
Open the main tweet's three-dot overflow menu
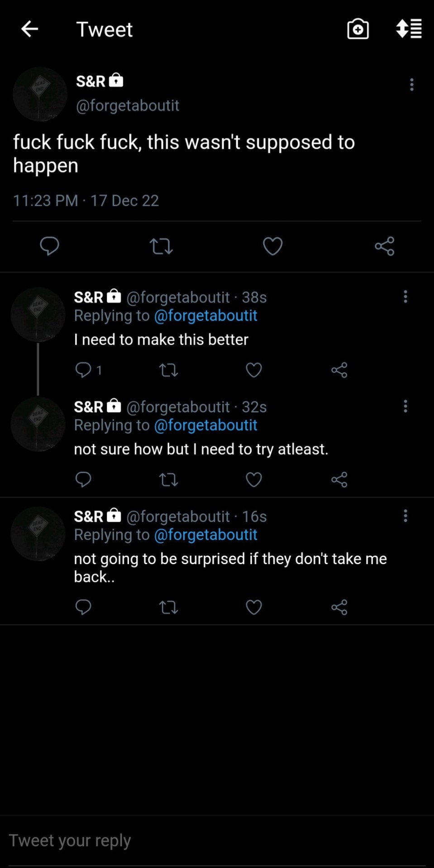411,85
